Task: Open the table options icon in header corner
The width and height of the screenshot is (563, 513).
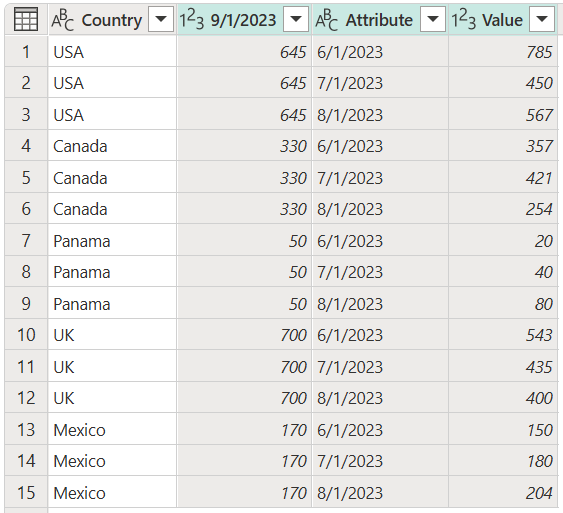Action: 26,19
